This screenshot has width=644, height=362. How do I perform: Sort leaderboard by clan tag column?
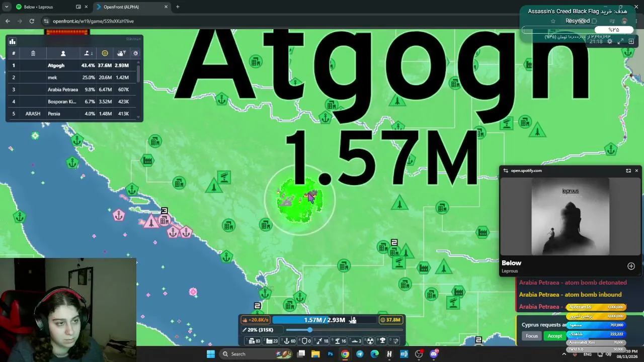click(x=33, y=53)
